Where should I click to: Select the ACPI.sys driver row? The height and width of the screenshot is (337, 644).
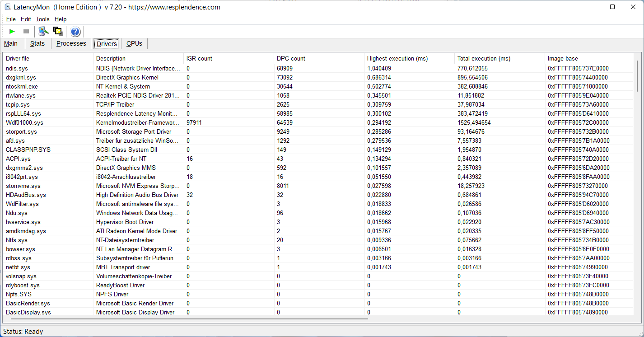point(318,159)
